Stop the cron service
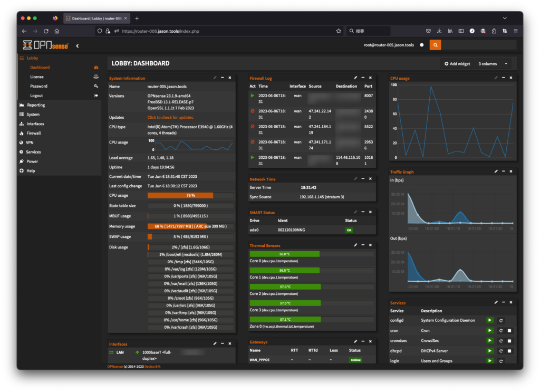 [x=510, y=331]
